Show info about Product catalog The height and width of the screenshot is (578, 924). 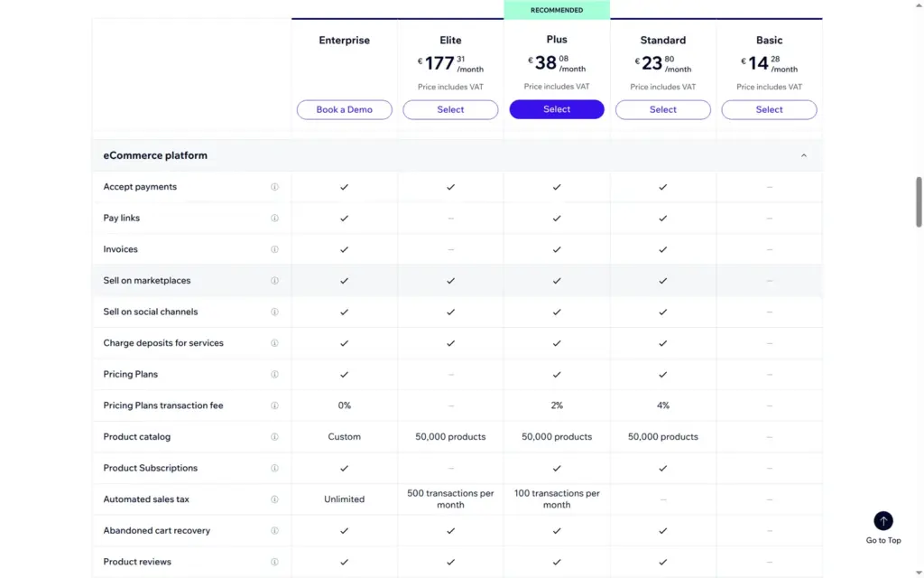tap(274, 437)
